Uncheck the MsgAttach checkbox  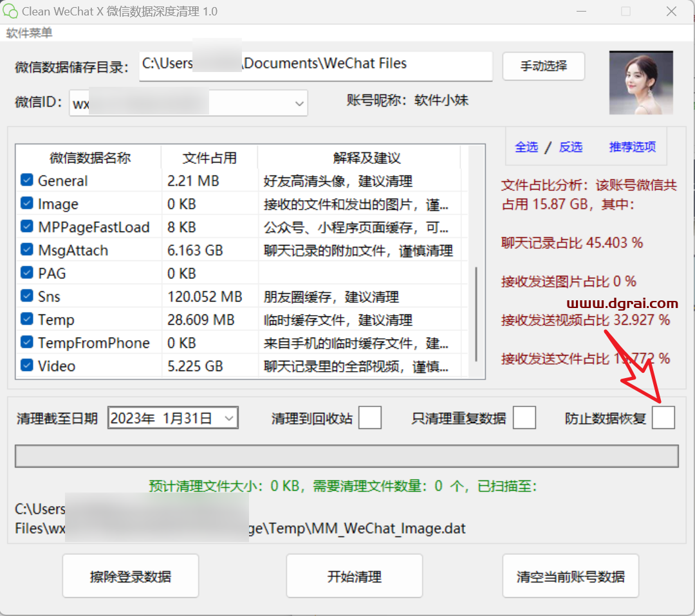(27, 249)
